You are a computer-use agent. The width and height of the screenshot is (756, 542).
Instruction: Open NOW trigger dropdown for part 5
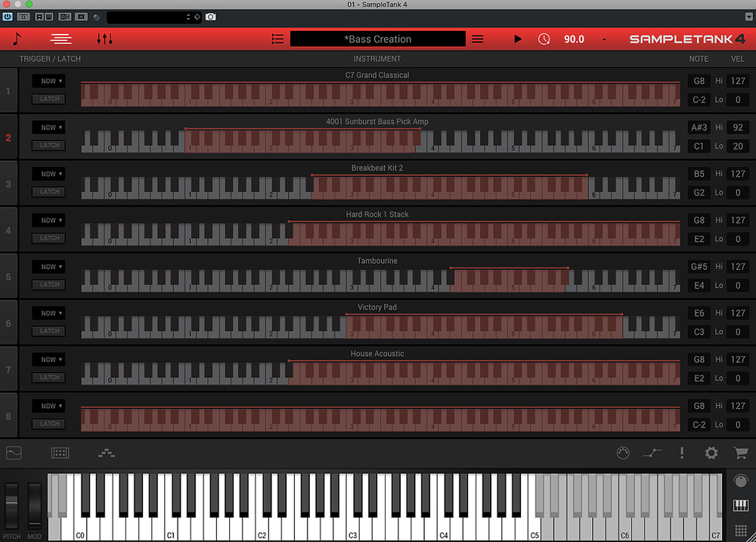pyautogui.click(x=49, y=267)
